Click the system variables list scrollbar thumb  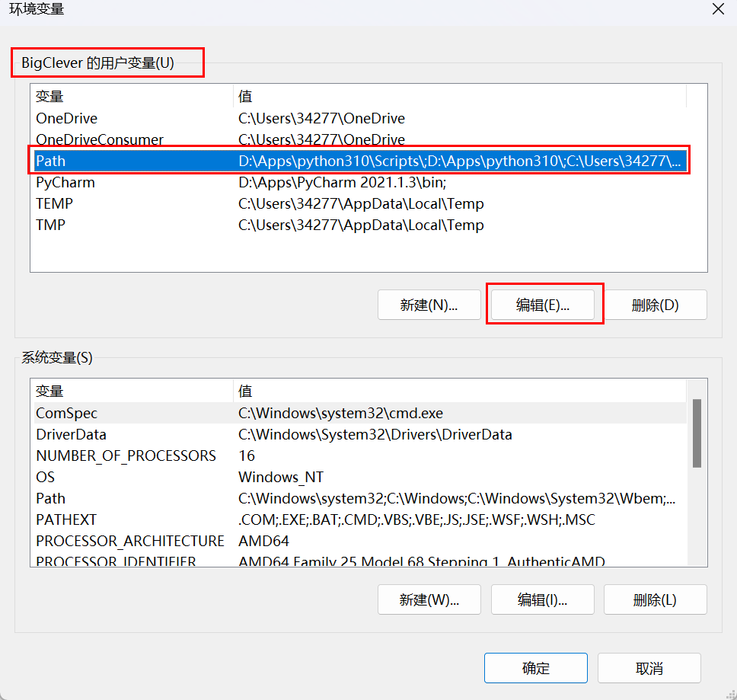pos(697,433)
